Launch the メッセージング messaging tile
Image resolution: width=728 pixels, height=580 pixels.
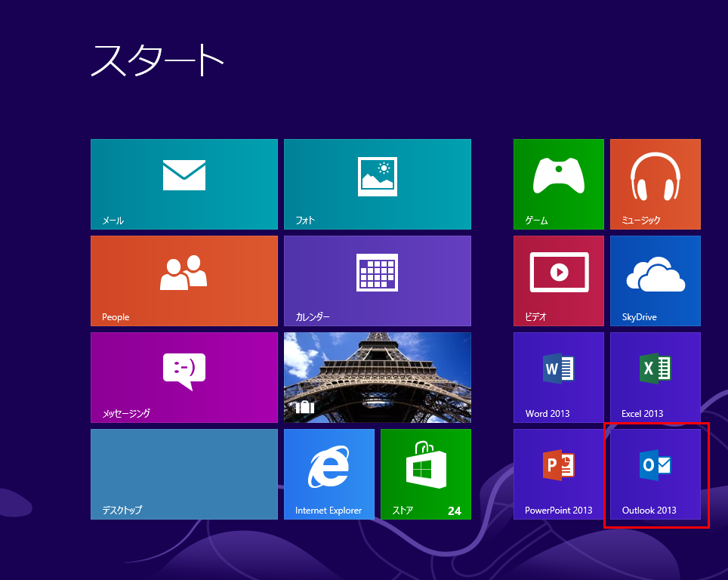184,378
